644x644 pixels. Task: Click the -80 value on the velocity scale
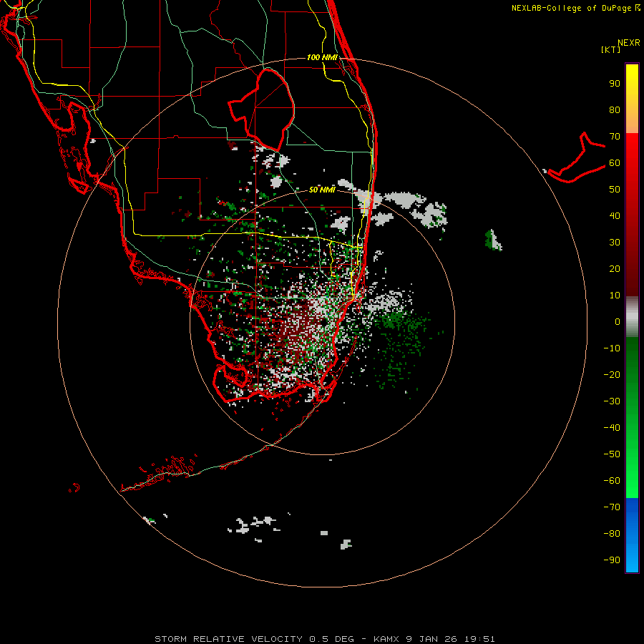pyautogui.click(x=612, y=534)
